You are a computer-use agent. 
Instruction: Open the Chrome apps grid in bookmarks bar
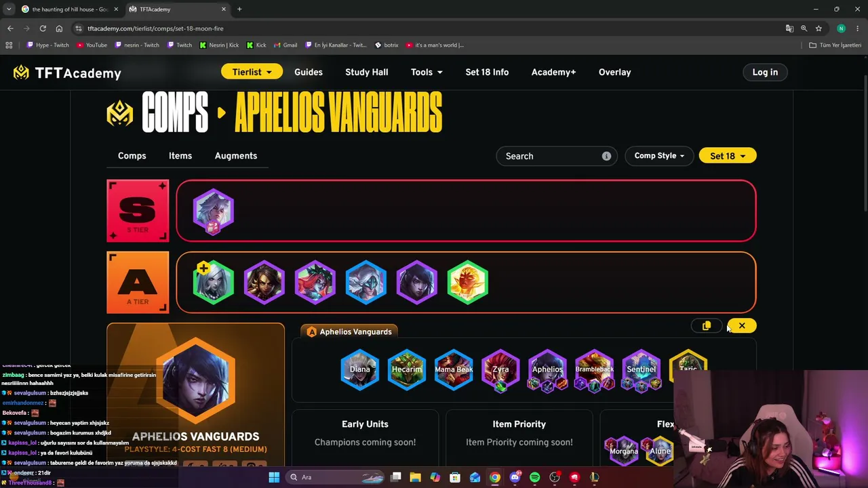click(9, 45)
